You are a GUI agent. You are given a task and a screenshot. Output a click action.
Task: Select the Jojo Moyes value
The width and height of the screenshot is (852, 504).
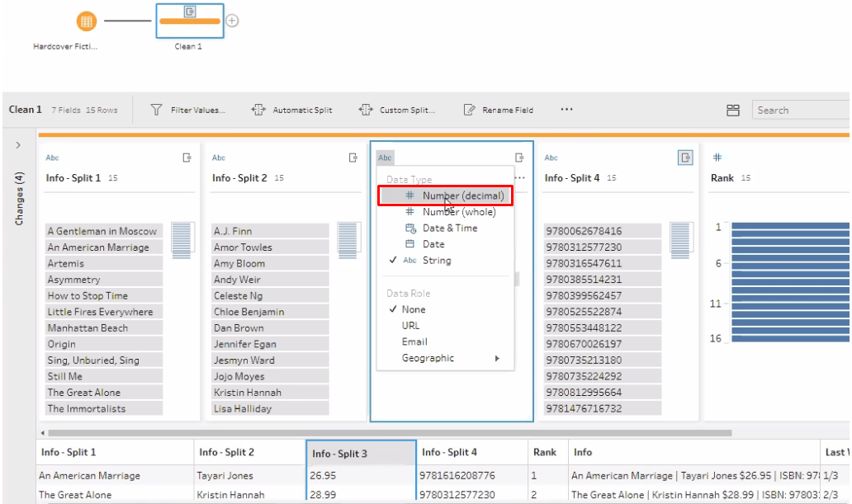[270, 376]
